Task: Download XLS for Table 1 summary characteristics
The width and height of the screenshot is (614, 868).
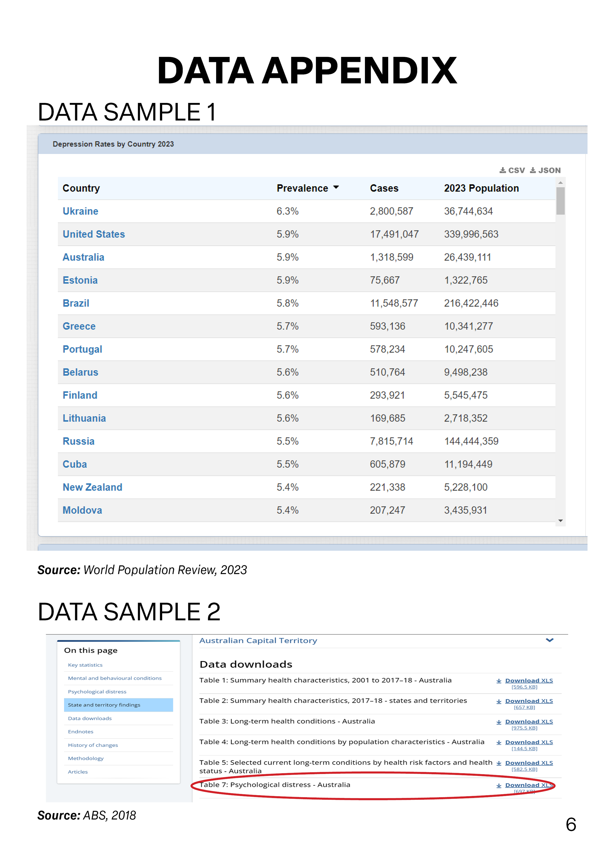Action: pos(529,680)
